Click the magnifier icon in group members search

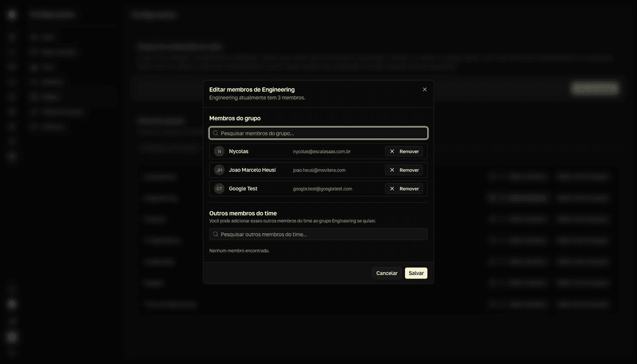(216, 133)
